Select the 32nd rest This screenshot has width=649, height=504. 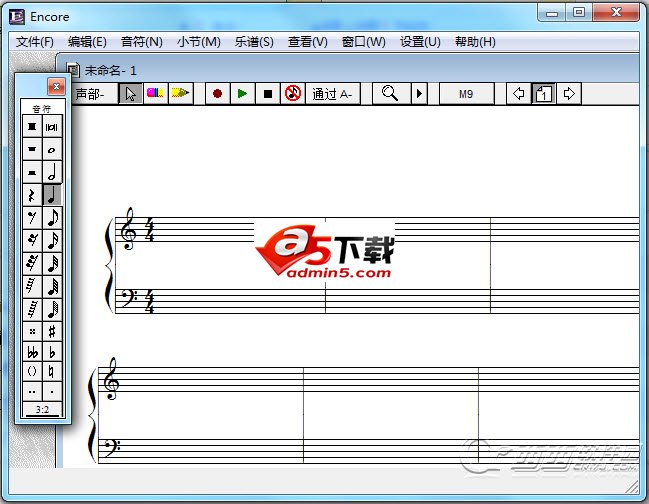coord(32,263)
